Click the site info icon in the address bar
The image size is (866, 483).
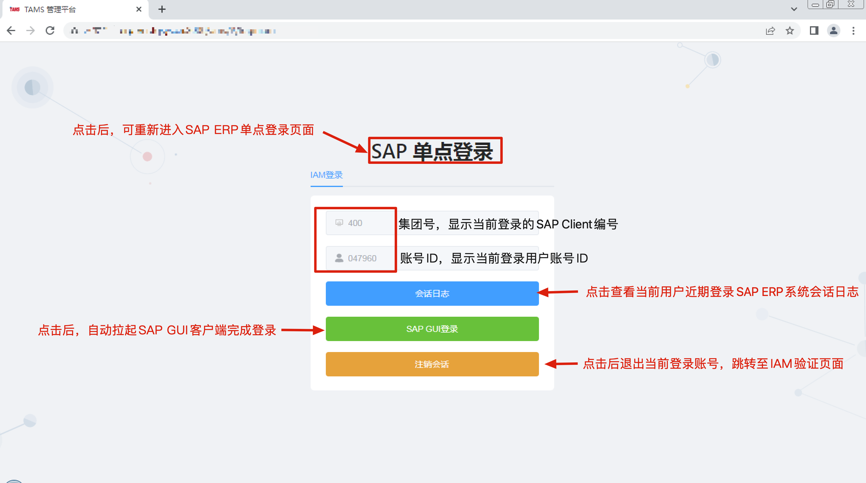pos(75,31)
